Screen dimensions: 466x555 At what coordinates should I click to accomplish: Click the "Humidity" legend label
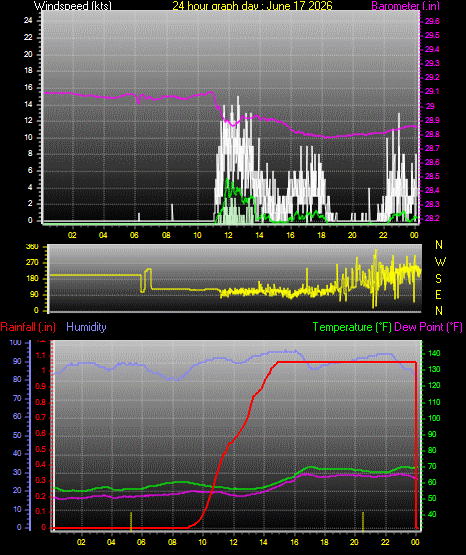click(x=86, y=327)
